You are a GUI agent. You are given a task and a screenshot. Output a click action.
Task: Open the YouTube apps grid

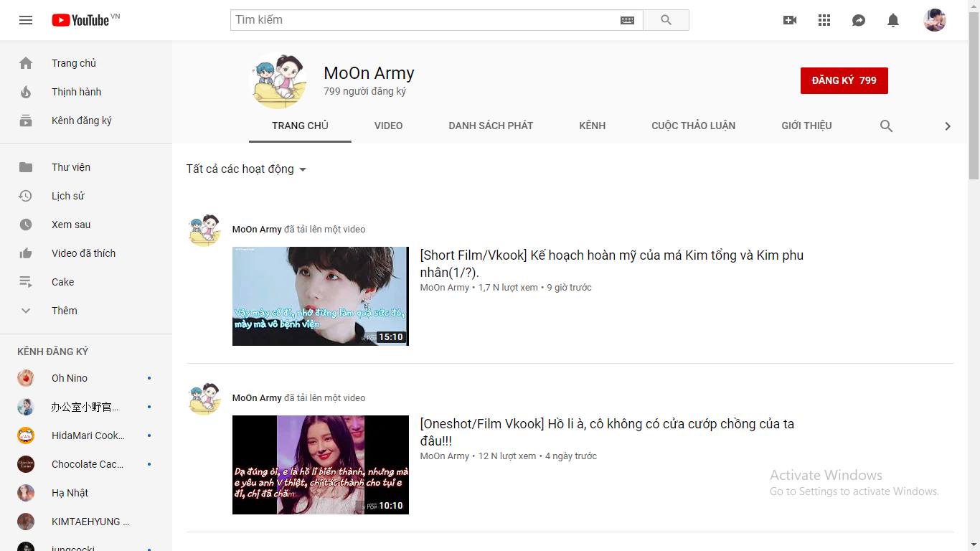point(824,20)
